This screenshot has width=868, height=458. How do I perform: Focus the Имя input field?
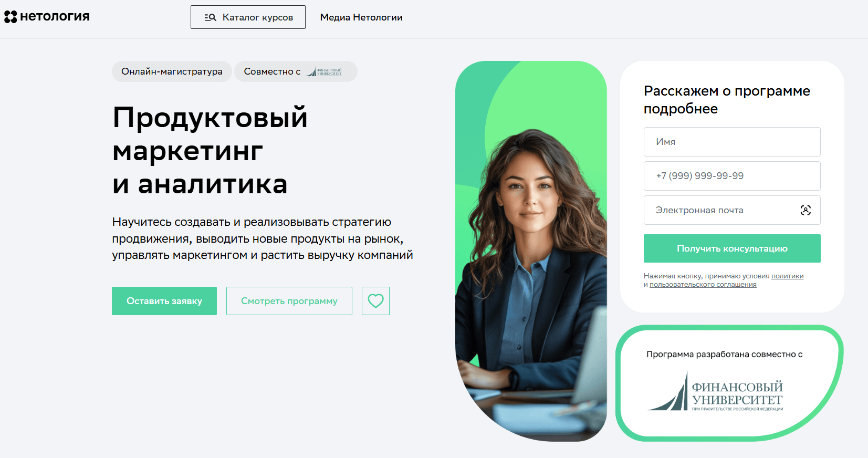coord(732,142)
